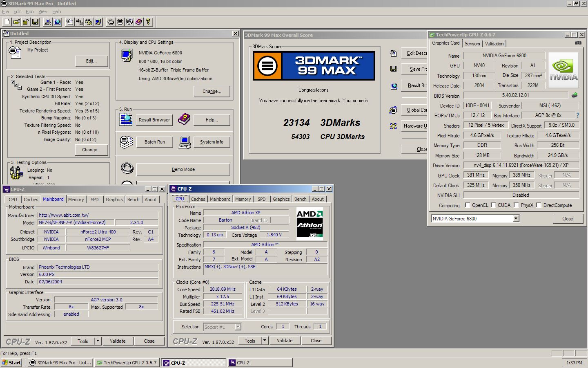Click the batch run toolbar icon

click(129, 22)
